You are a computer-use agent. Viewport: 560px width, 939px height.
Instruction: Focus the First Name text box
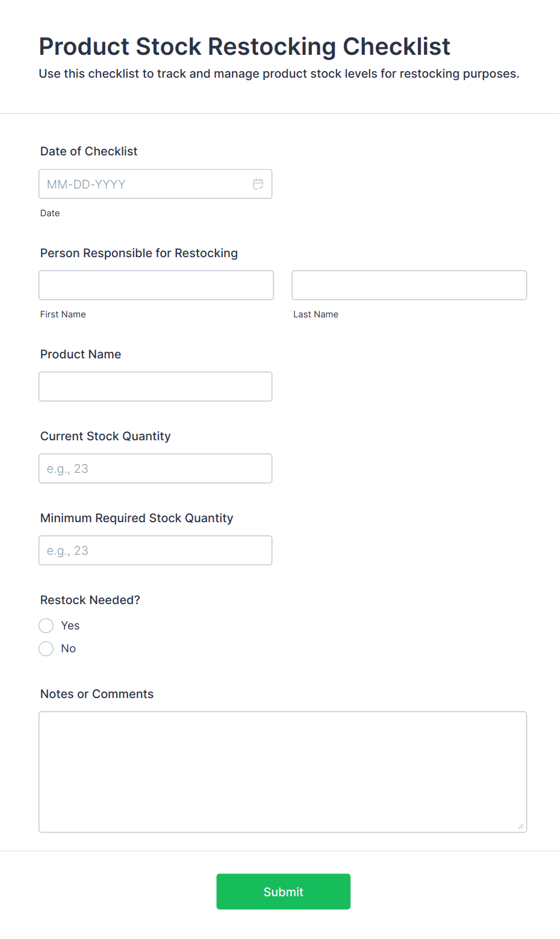156,285
